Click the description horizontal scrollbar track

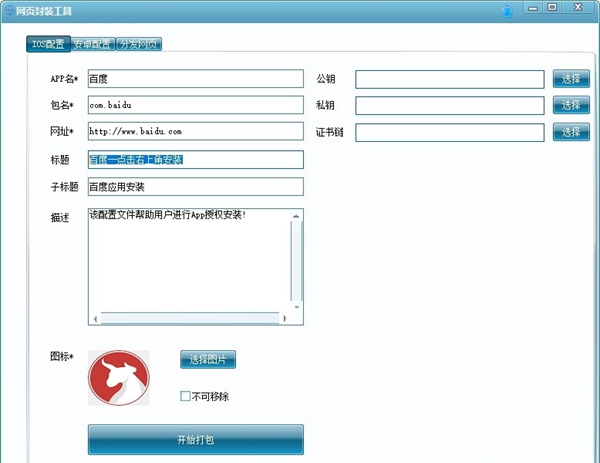coord(190,318)
